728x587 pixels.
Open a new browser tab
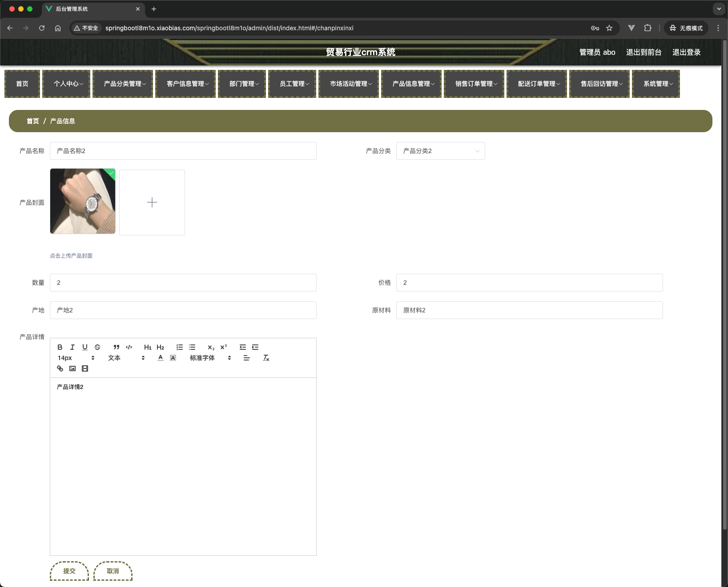(154, 9)
